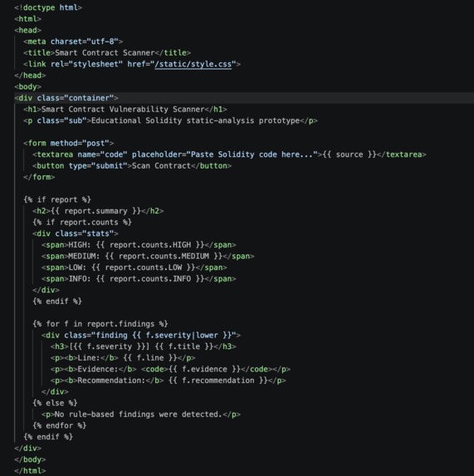
Task: Click the {% endfor %} statement
Action: tap(60, 425)
